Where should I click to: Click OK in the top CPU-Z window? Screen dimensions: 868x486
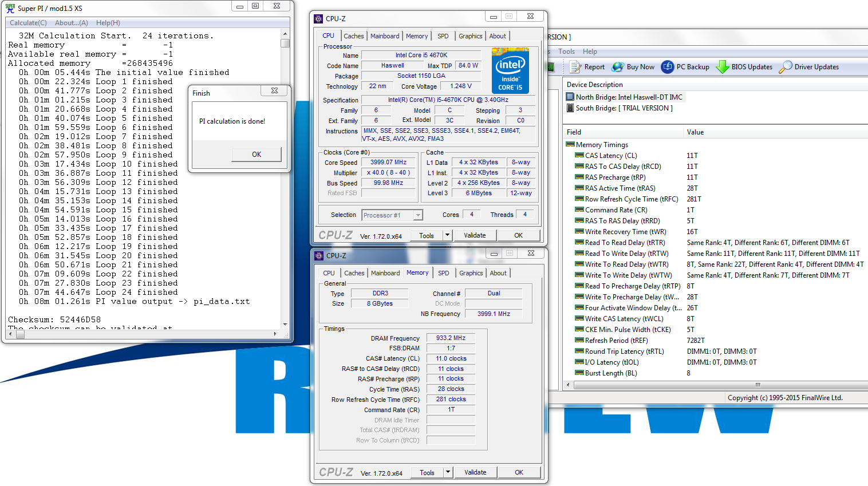point(518,235)
